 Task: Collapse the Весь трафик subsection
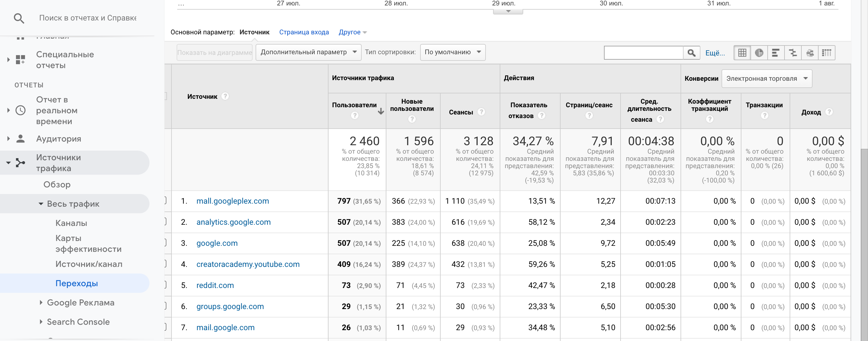(41, 204)
